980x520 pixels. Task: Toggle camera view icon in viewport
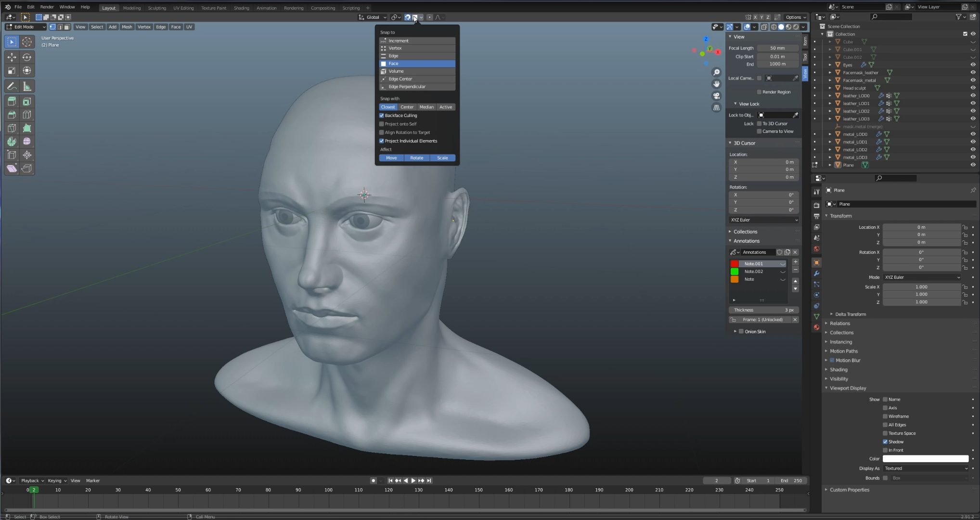[x=717, y=96]
